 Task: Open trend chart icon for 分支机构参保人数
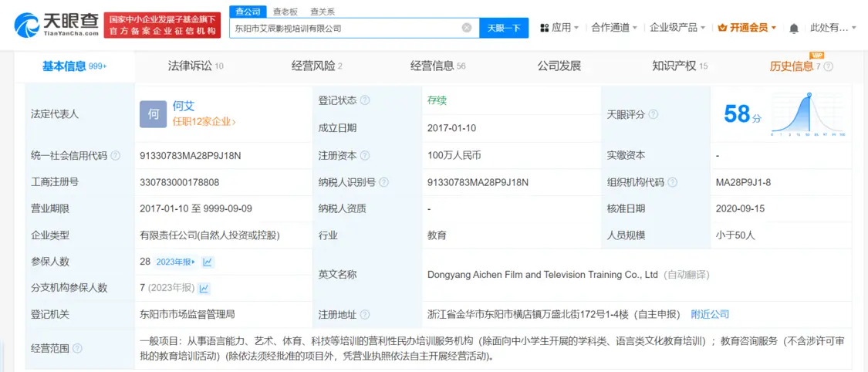tap(204, 289)
